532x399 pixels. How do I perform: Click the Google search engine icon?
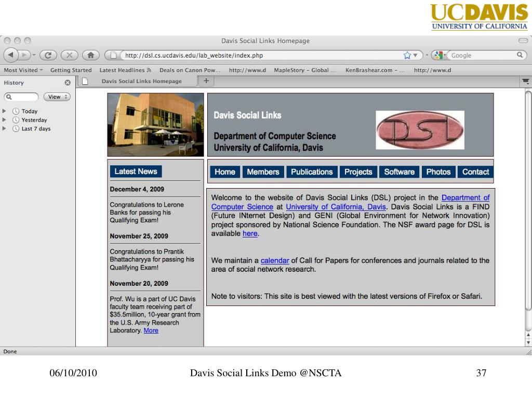point(438,55)
